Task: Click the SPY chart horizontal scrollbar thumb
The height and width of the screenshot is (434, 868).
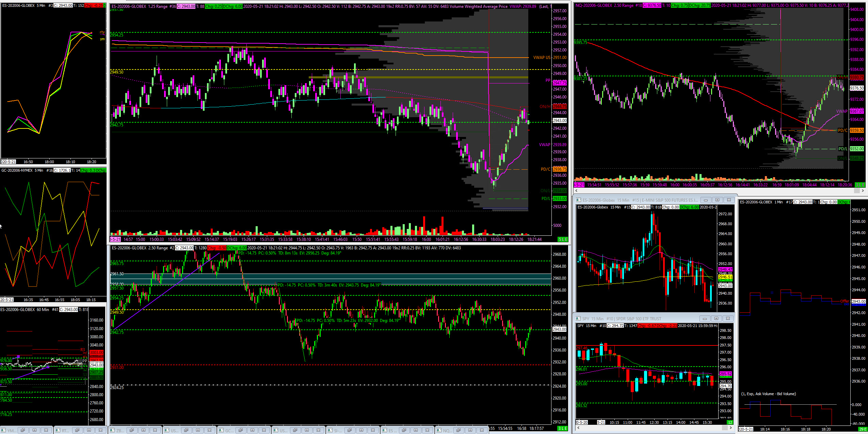Action: tap(725, 428)
